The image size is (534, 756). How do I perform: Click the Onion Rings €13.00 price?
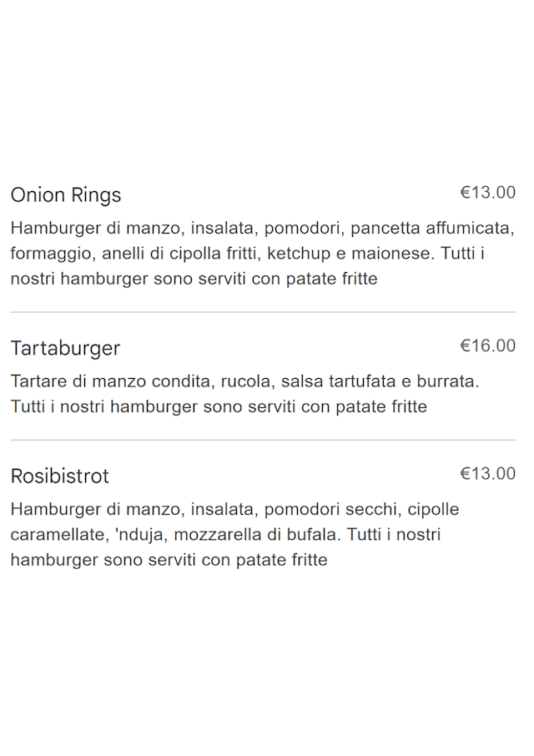coord(487,193)
